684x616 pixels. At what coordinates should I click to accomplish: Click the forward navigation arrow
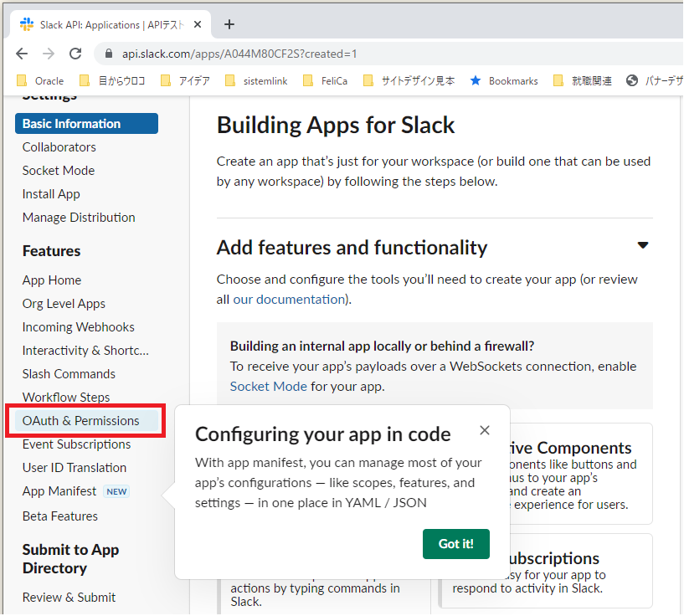49,52
